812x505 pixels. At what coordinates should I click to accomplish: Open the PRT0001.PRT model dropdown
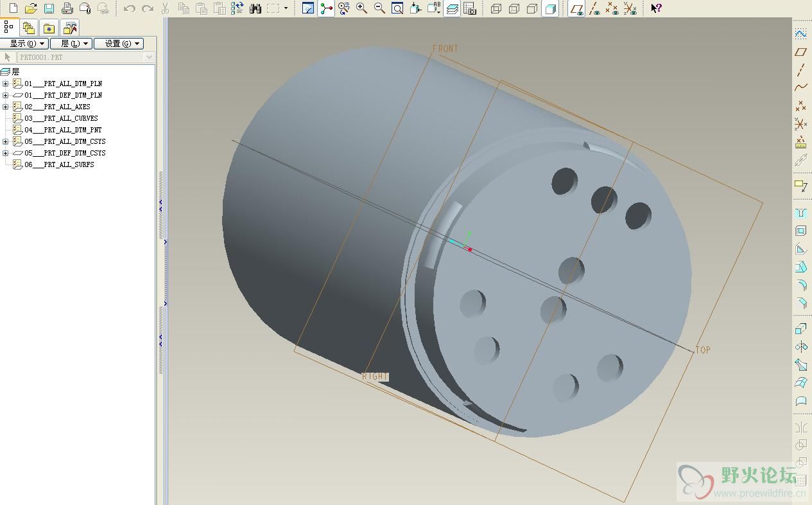click(150, 57)
